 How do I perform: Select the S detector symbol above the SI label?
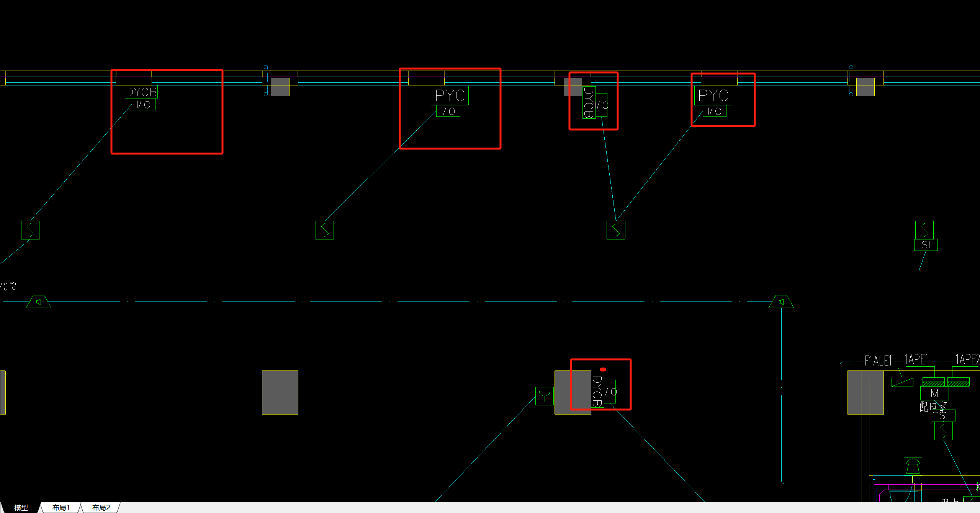(x=924, y=230)
